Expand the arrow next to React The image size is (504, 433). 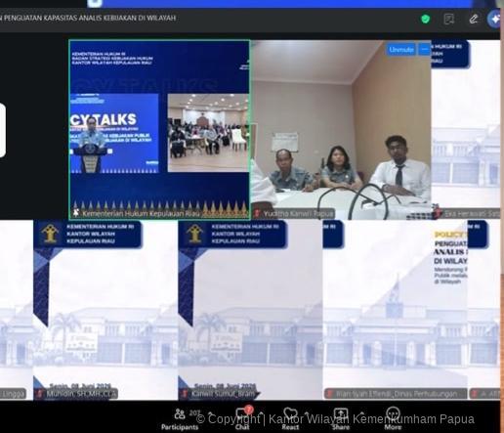(307, 413)
